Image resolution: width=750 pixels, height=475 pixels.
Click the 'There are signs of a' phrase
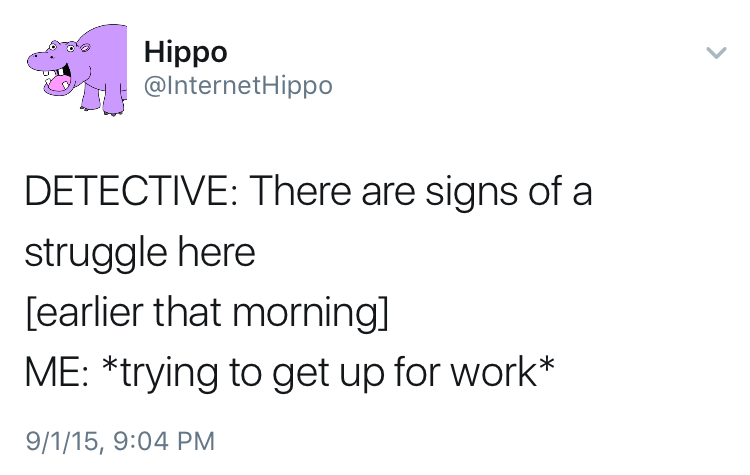pos(420,192)
